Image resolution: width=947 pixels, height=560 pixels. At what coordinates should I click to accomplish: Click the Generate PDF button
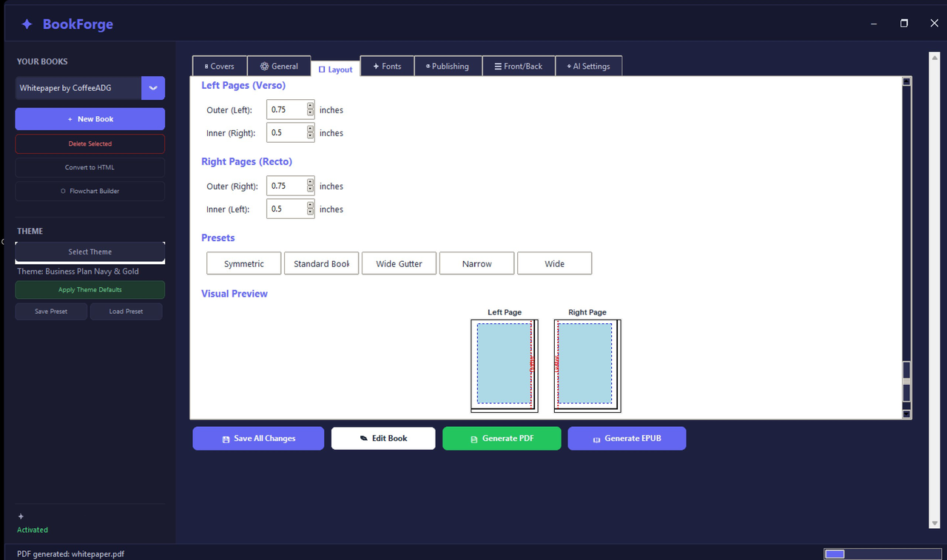[x=502, y=438]
